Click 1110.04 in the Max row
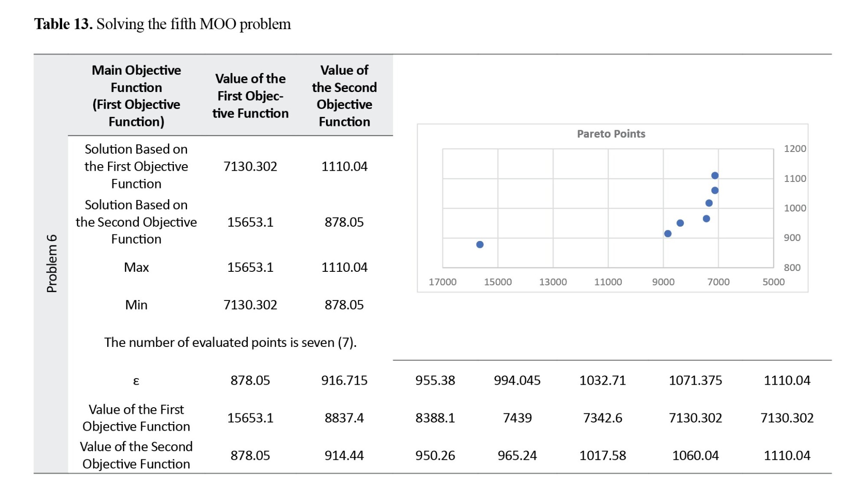Image resolution: width=868 pixels, height=498 pixels. [x=344, y=267]
